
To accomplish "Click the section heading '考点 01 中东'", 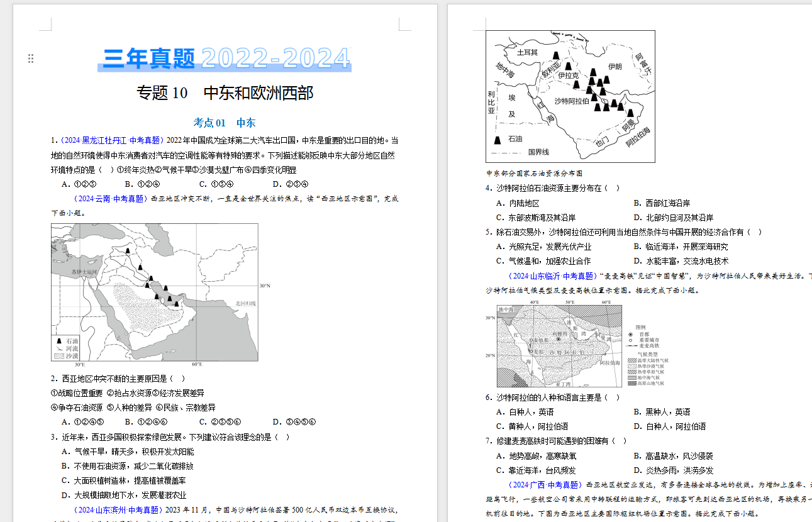I will tap(225, 123).
